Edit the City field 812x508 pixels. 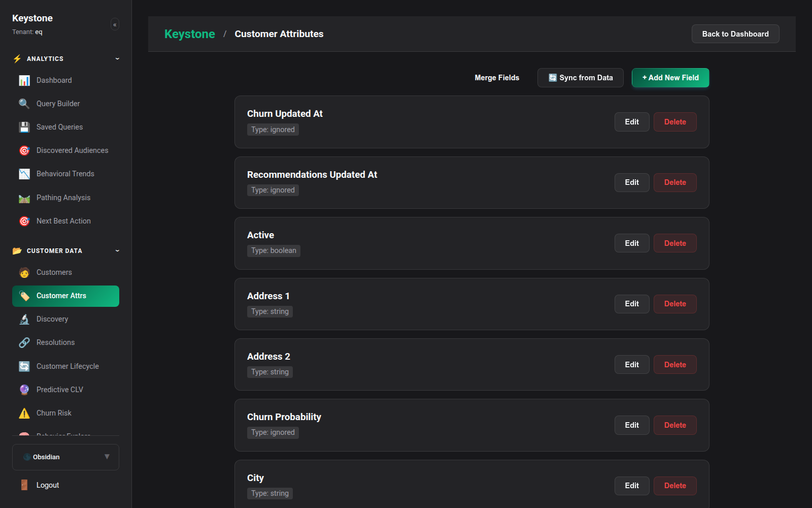[632, 486]
